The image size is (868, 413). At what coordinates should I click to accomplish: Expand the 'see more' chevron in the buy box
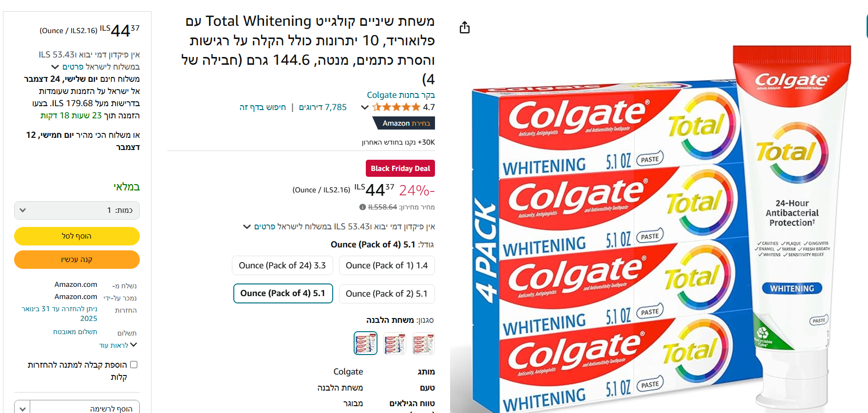(133, 345)
